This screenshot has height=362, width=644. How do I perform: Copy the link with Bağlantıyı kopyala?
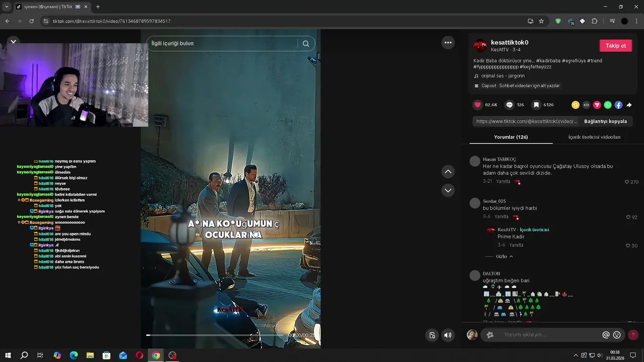click(605, 121)
